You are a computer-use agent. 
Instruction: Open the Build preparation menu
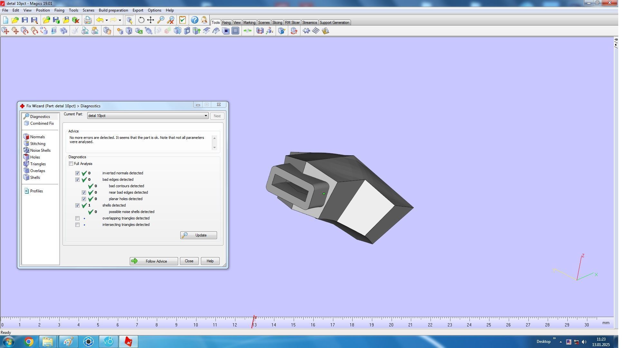113,10
